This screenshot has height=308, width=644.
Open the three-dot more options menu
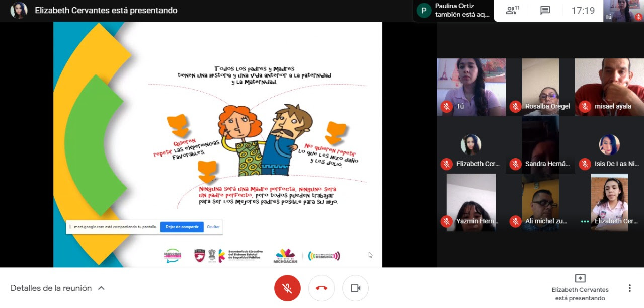click(x=629, y=288)
